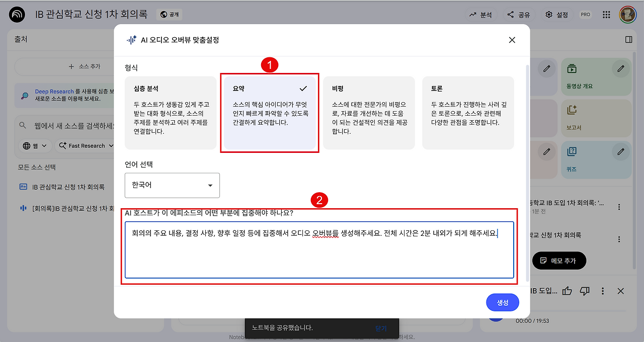Click the AI host focus text field
Image resolution: width=644 pixels, height=342 pixels.
pyautogui.click(x=319, y=250)
